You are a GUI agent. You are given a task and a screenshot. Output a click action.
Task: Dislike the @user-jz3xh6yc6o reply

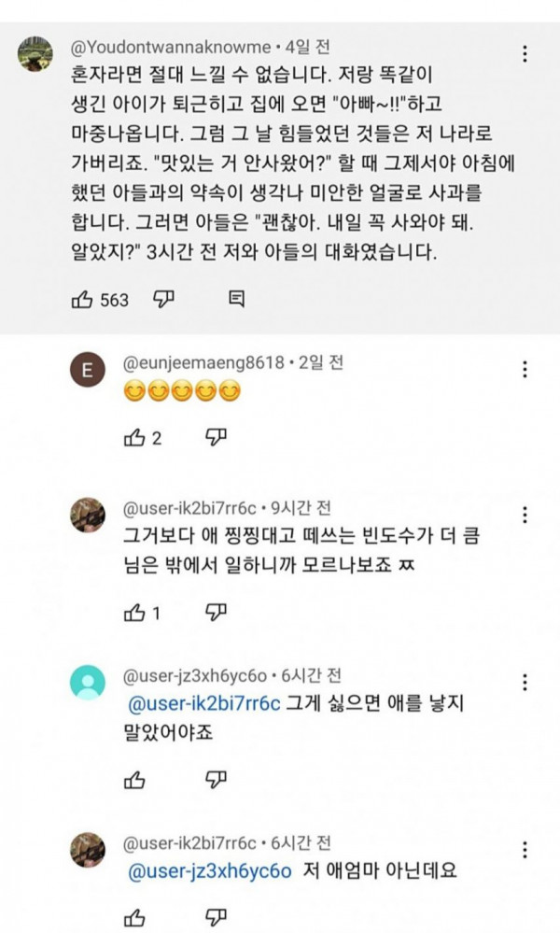[216, 779]
